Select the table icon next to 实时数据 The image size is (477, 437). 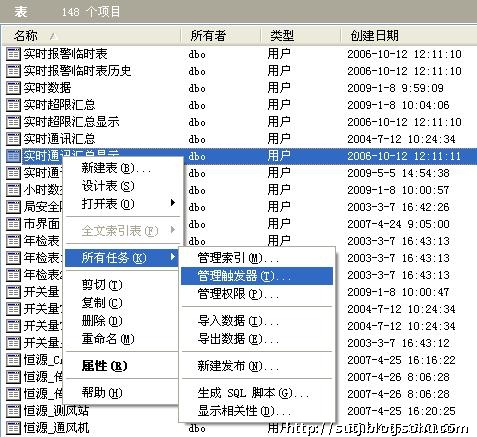(x=13, y=88)
